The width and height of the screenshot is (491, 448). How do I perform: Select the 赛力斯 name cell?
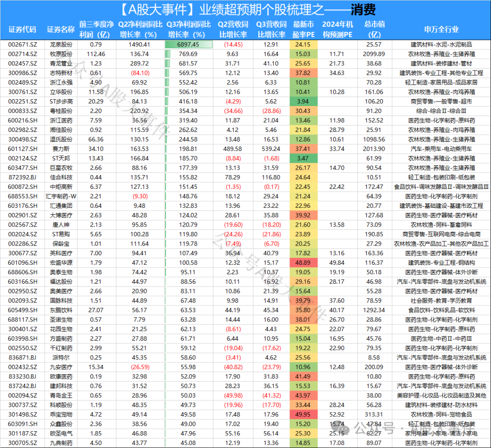tap(61, 149)
